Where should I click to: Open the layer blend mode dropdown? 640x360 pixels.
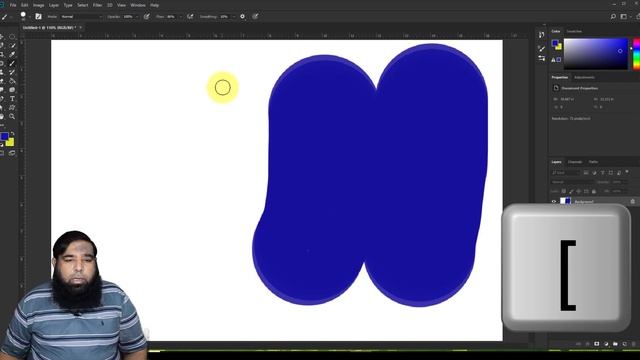tap(572, 182)
